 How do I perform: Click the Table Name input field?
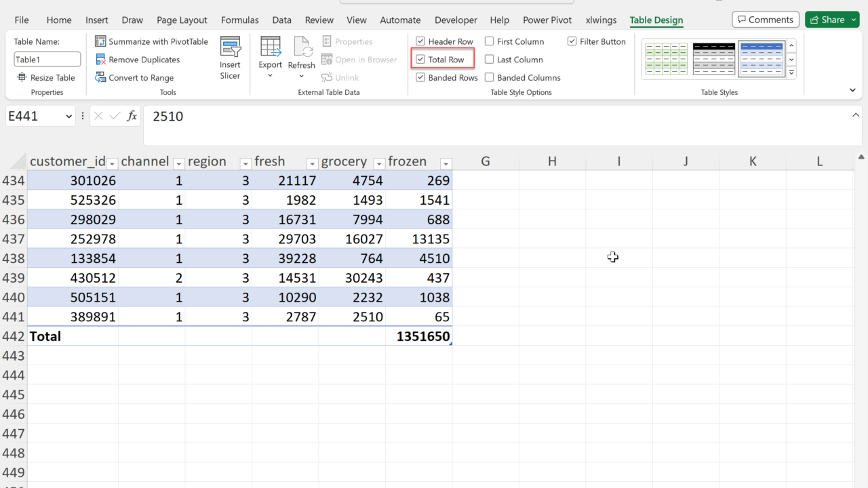coord(47,60)
